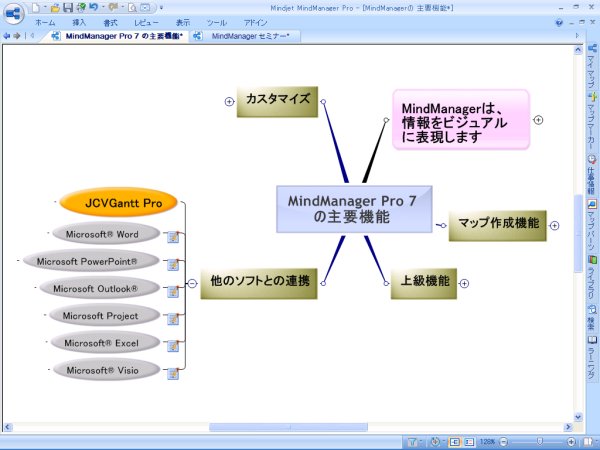Open the Redo dropdown arrow in quick access toolbar
Image resolution: width=600 pixels, height=450 pixels.
pos(123,7)
